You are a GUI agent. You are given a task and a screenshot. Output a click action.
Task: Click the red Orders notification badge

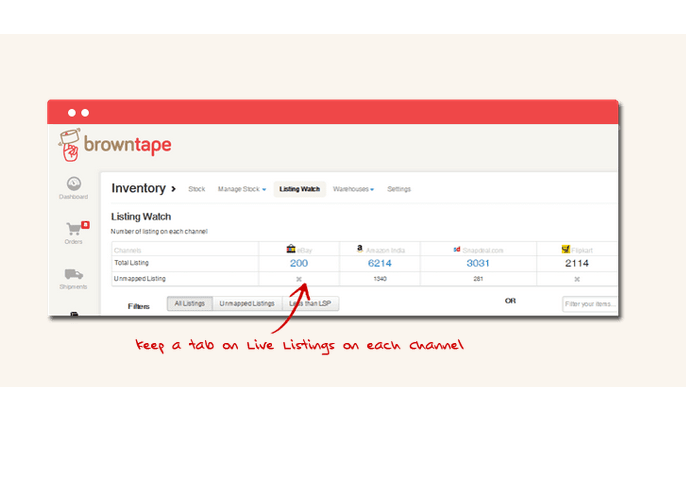85,225
